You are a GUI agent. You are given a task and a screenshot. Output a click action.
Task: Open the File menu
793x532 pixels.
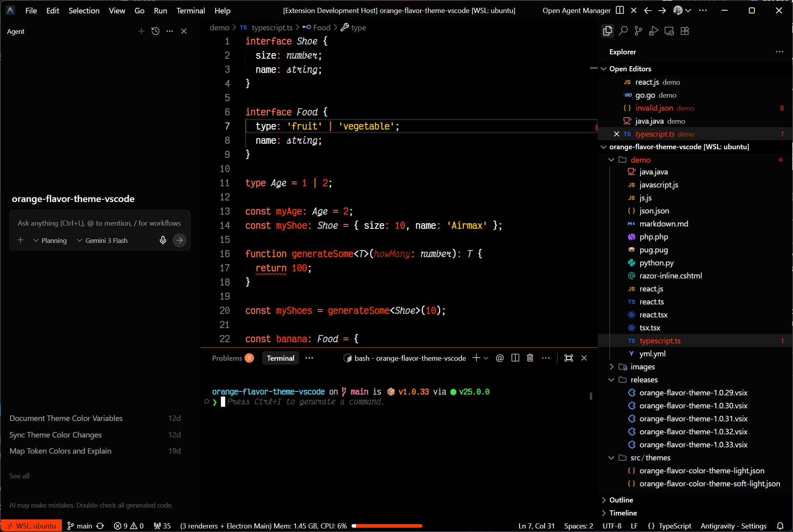pyautogui.click(x=31, y=11)
